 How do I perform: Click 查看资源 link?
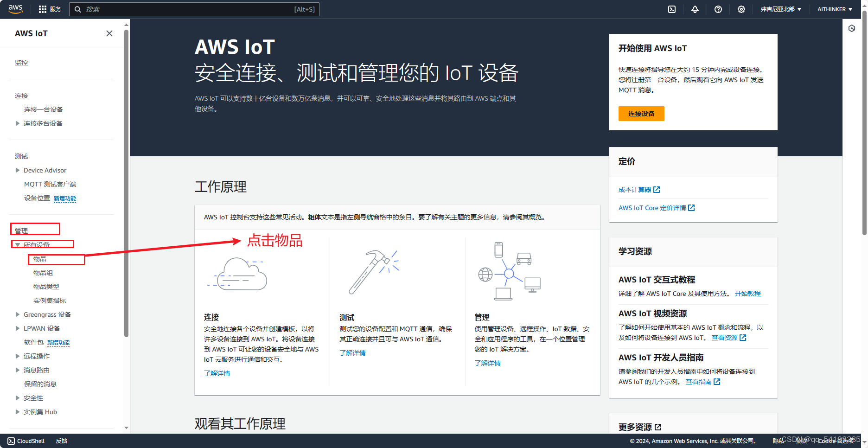coord(725,338)
